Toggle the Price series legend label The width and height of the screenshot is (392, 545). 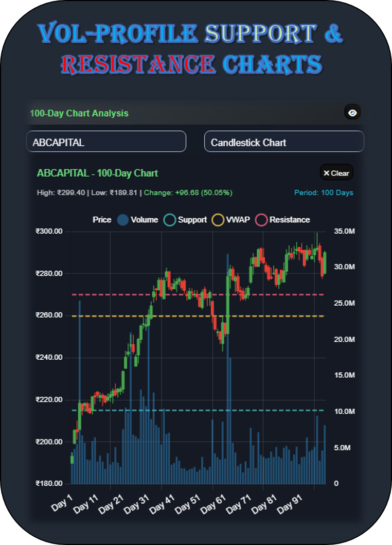[102, 220]
